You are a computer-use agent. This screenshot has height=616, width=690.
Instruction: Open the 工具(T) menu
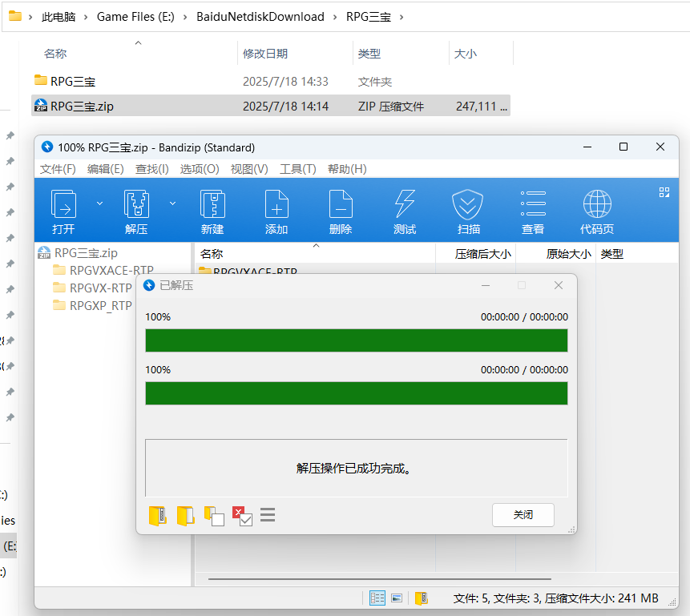pos(298,169)
